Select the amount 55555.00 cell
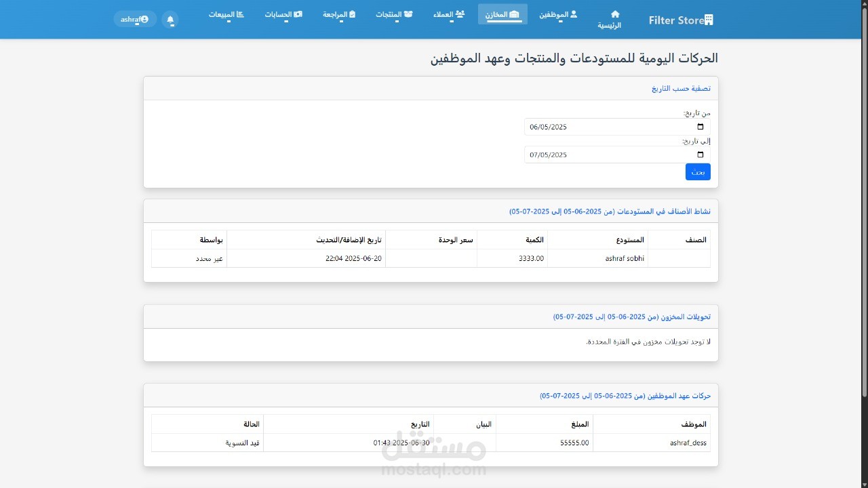Viewport: 868px width, 488px height. click(x=545, y=443)
